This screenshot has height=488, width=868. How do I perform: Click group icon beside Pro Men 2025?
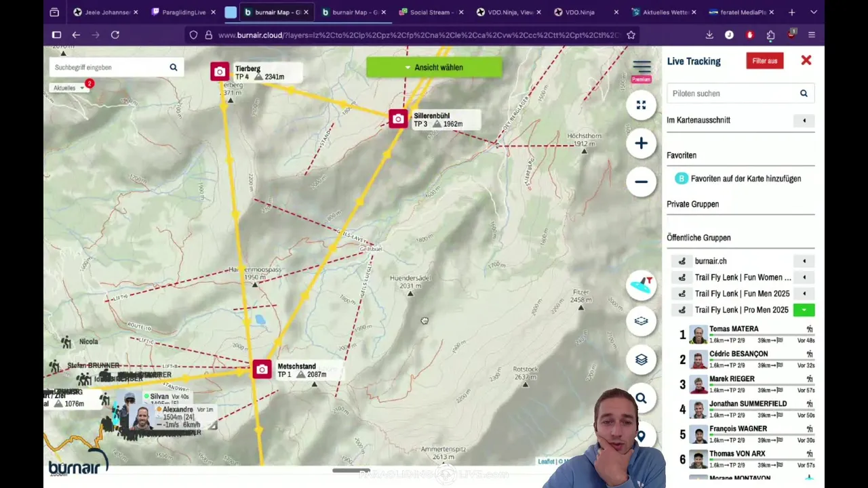click(x=682, y=310)
